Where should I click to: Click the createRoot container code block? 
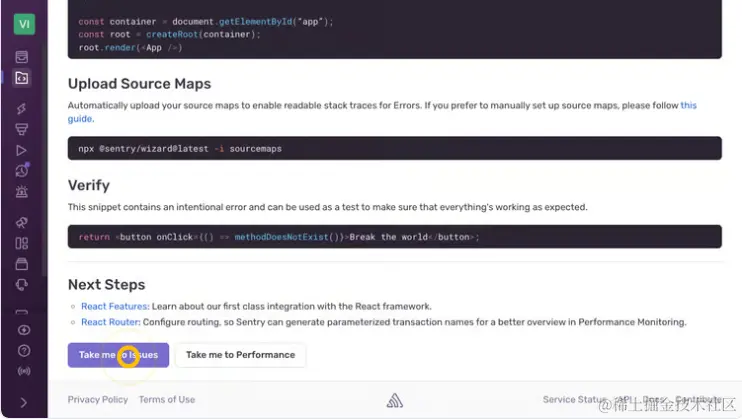point(395,29)
